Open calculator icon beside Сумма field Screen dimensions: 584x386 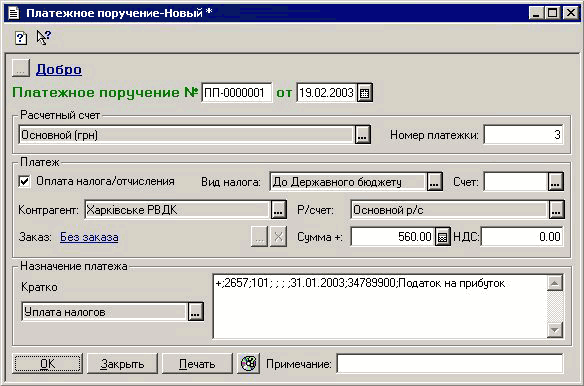click(442, 237)
